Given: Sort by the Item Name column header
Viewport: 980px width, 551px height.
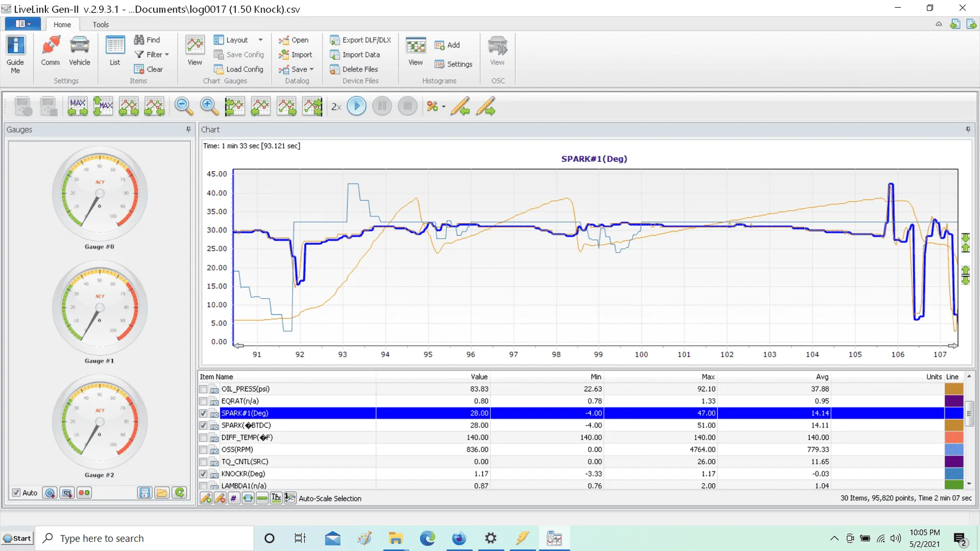Looking at the screenshot, I should coord(287,377).
